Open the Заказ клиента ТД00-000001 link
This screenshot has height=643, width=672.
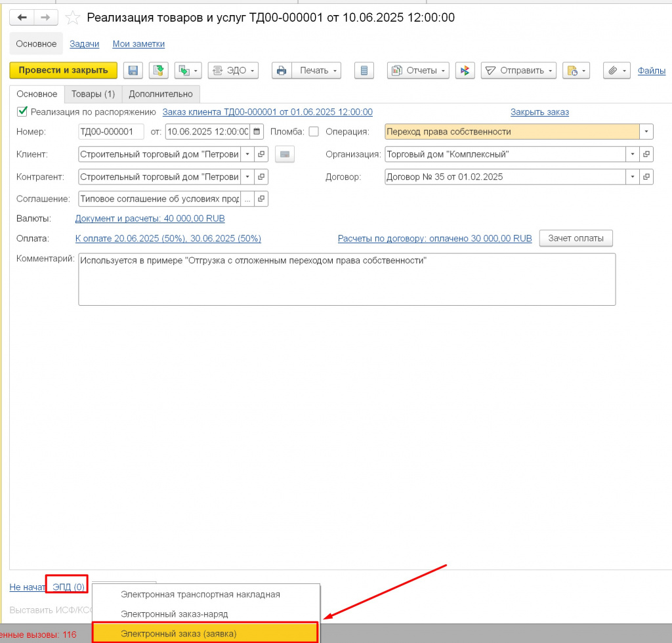[x=268, y=112]
